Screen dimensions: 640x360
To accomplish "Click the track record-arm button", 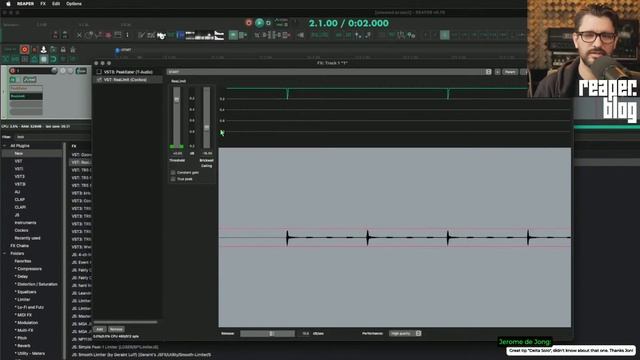I will click(12, 71).
